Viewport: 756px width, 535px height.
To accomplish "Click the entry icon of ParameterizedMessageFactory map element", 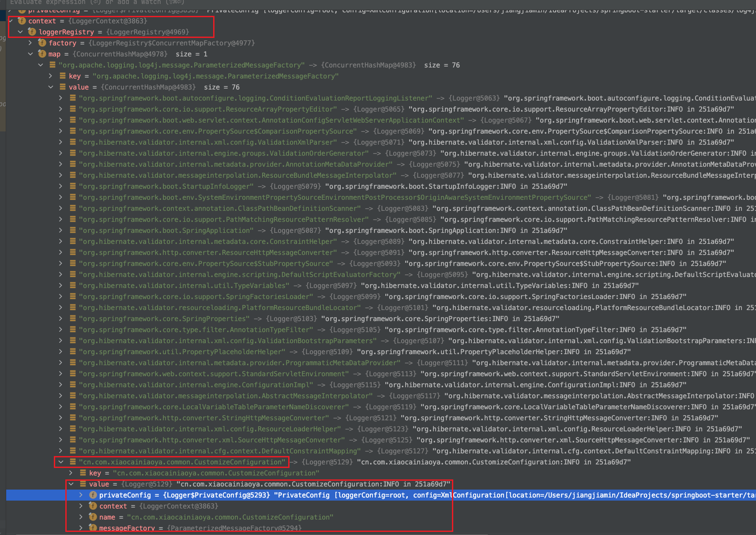I will pos(52,65).
